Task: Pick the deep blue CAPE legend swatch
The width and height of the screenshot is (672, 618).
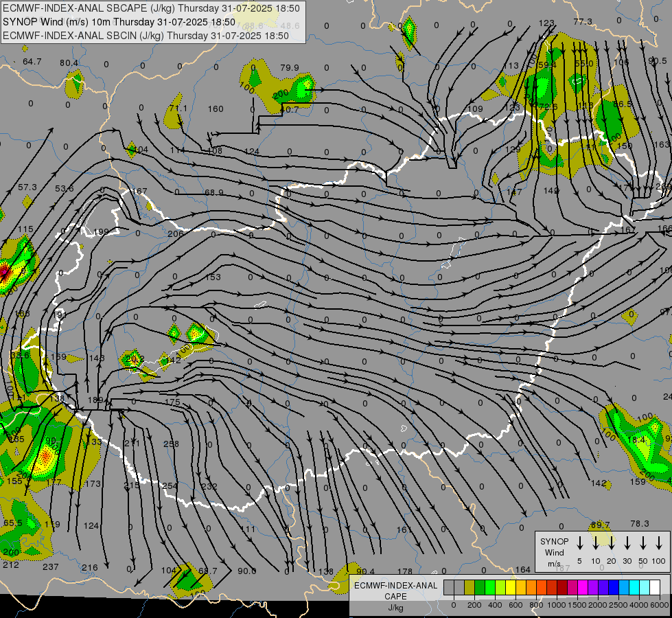Action: click(x=613, y=587)
